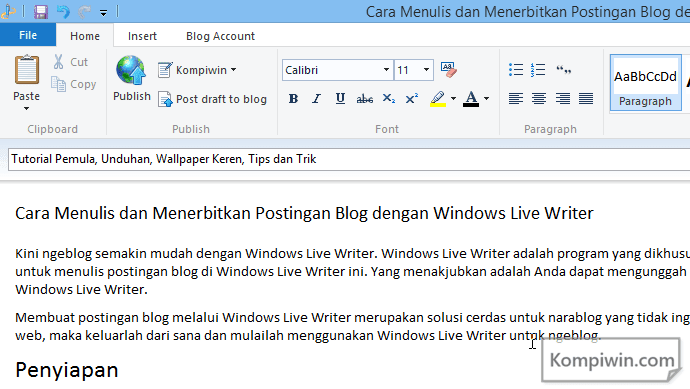690x389 pixels.
Task: Click the Windows Live Writer app icon
Action: [x=8, y=12]
